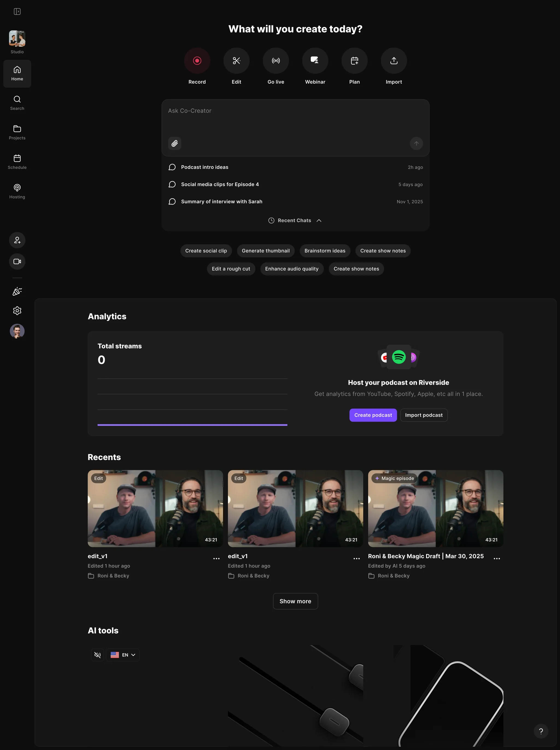Open more options for Magic Draft
This screenshot has height=750, width=560.
point(497,558)
